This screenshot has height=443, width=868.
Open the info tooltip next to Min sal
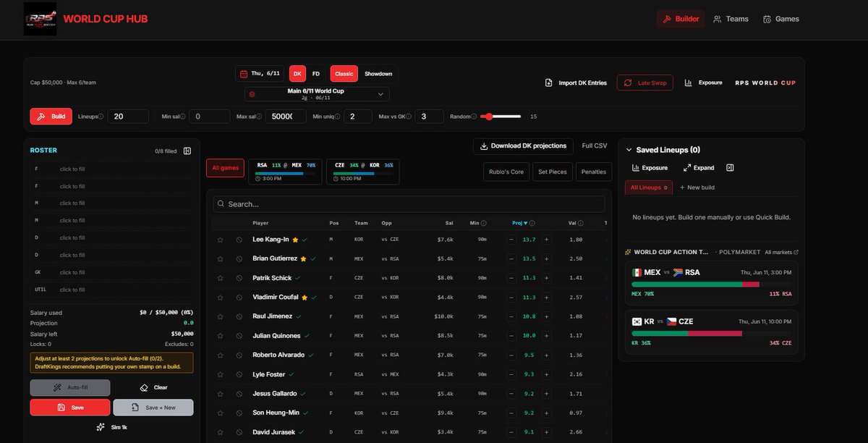pyautogui.click(x=183, y=117)
